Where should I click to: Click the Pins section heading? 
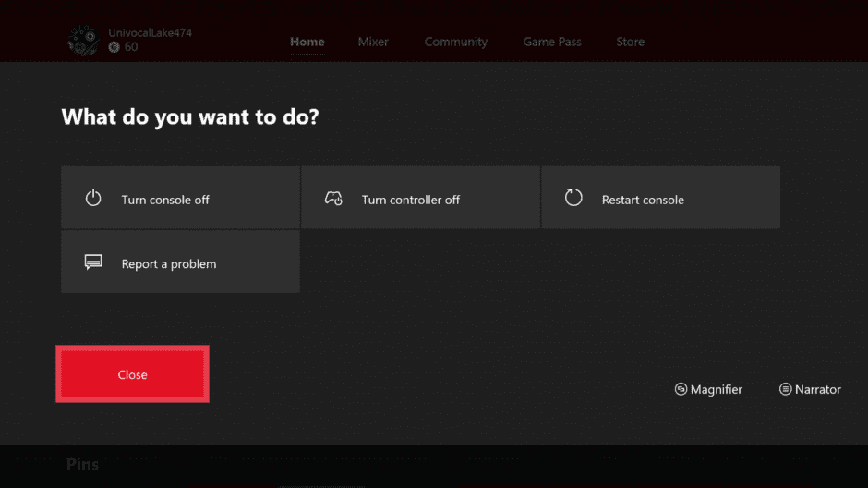[x=82, y=464]
